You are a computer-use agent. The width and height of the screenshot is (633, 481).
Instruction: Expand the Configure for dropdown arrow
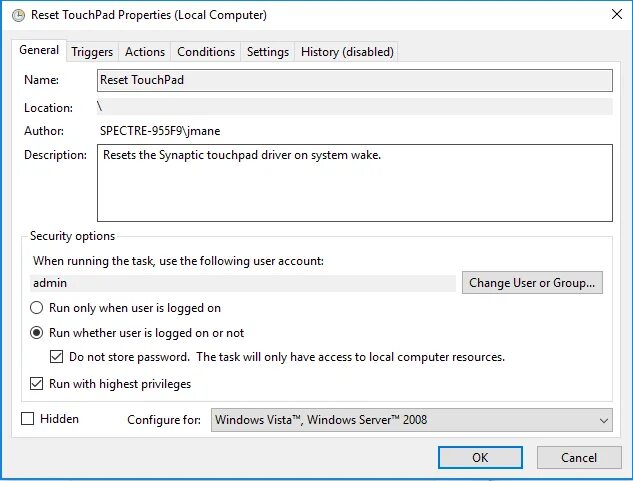click(x=603, y=420)
